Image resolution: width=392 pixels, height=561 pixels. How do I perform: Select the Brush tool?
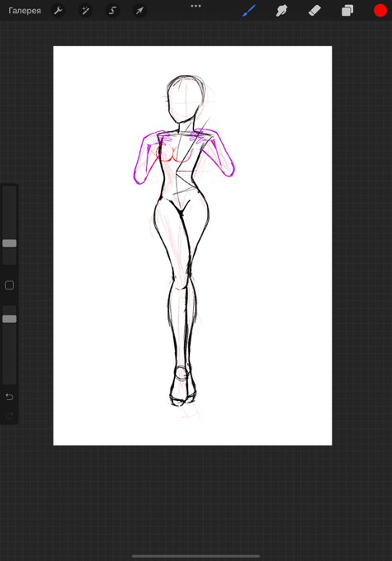(249, 11)
